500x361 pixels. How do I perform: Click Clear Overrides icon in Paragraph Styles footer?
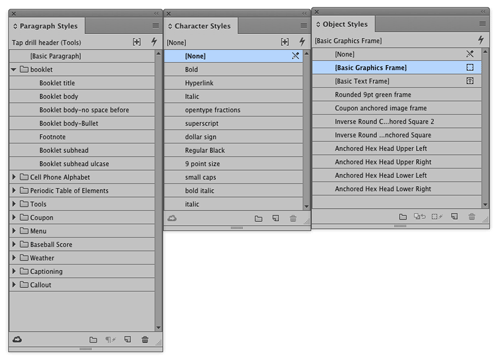click(110, 340)
